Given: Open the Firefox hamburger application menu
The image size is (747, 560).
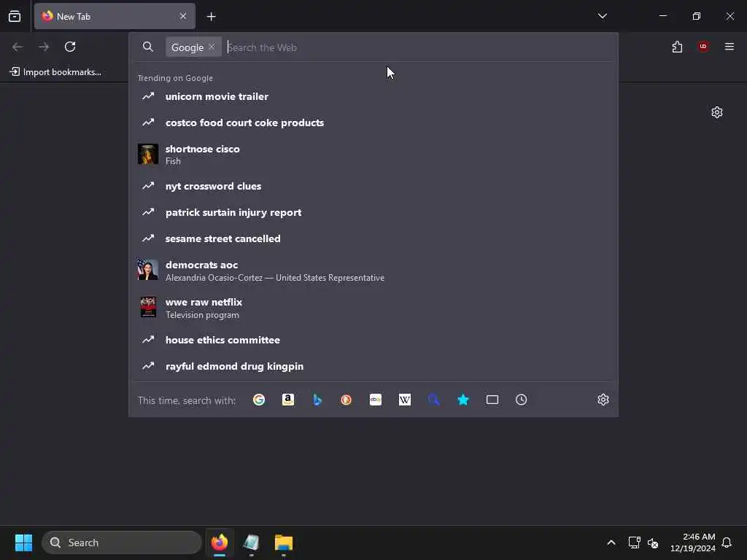Looking at the screenshot, I should click(729, 47).
